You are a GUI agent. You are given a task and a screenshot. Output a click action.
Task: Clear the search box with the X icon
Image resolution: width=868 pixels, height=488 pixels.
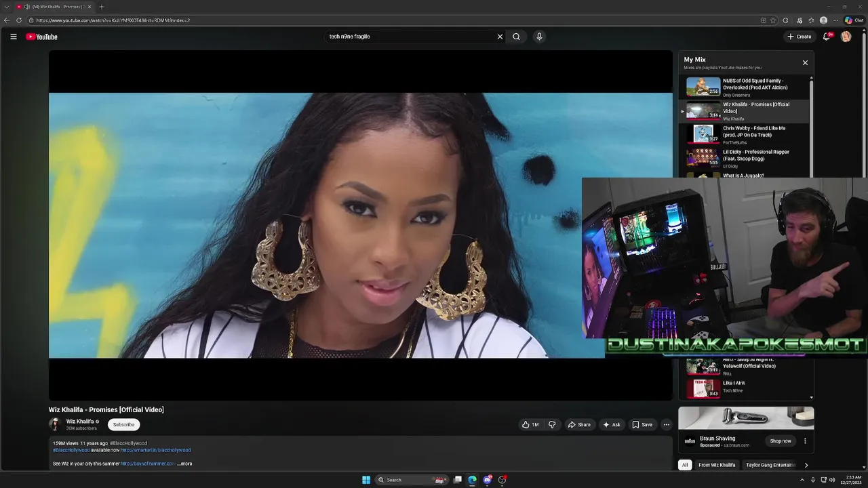[x=500, y=37]
